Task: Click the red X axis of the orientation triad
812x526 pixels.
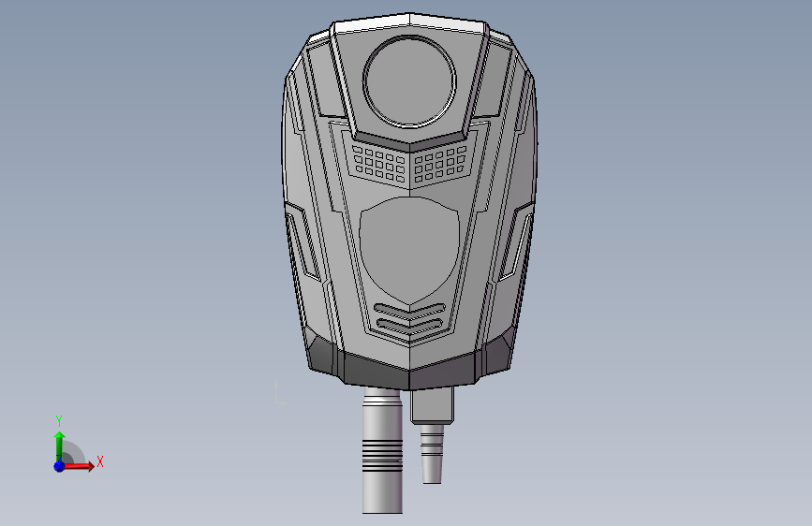Action: (80, 466)
